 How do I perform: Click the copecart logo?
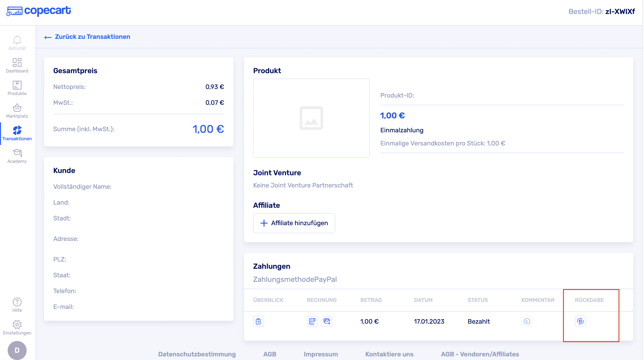pyautogui.click(x=39, y=11)
